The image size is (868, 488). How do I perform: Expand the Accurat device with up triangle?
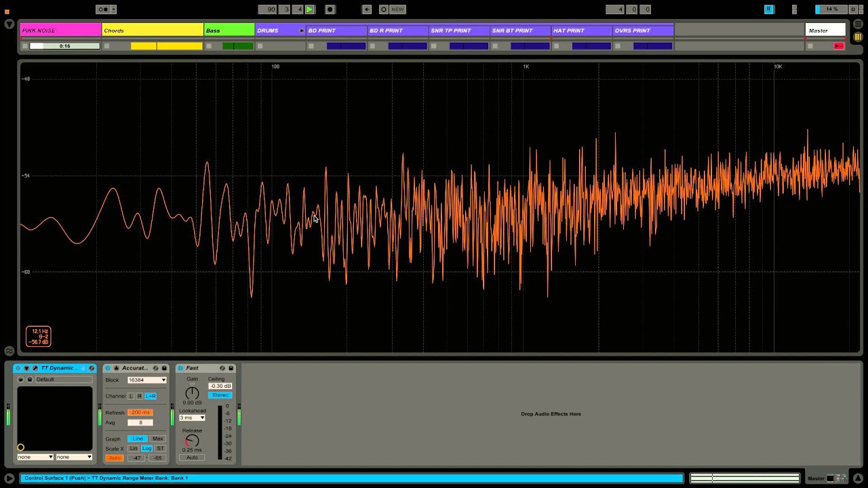coord(116,368)
